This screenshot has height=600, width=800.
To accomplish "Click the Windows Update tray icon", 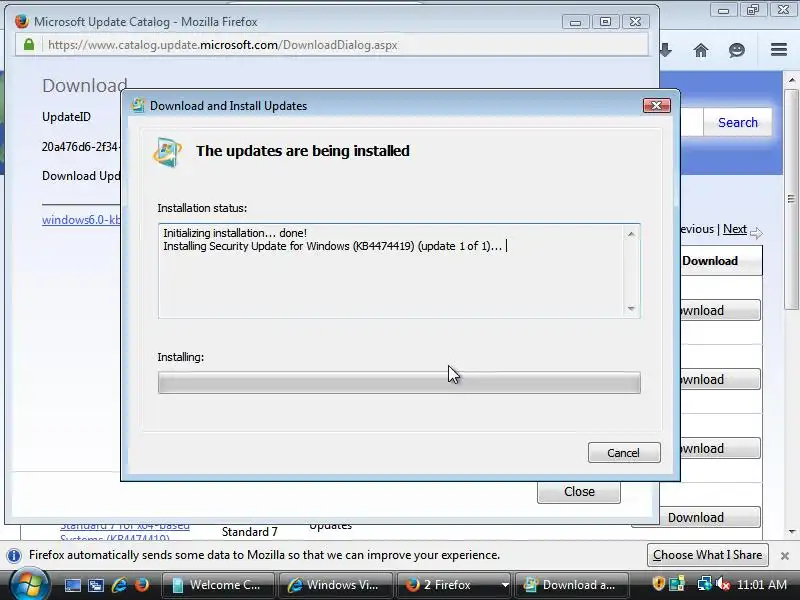I will (677, 584).
